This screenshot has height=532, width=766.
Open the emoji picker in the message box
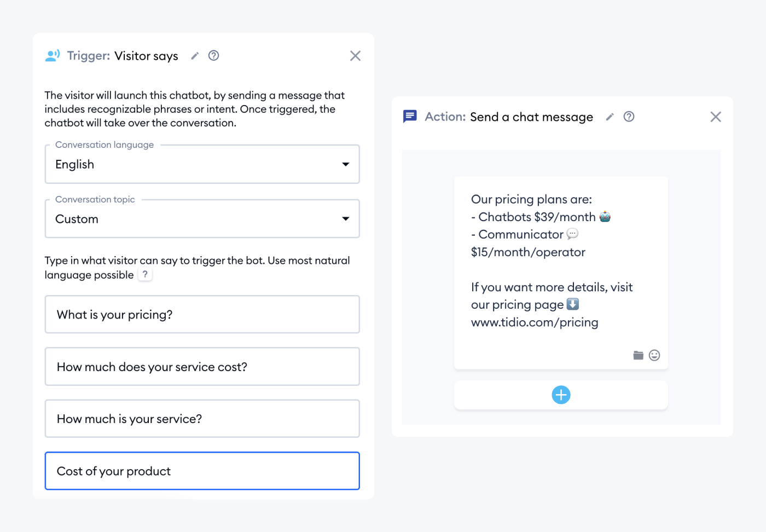tap(655, 355)
